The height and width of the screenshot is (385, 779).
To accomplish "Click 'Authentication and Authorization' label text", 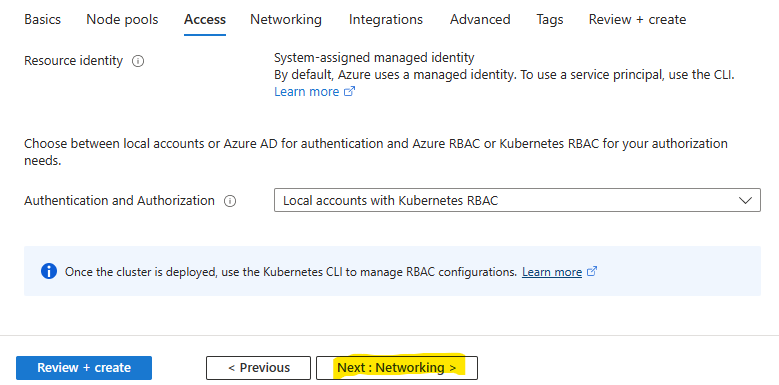I will (119, 201).
